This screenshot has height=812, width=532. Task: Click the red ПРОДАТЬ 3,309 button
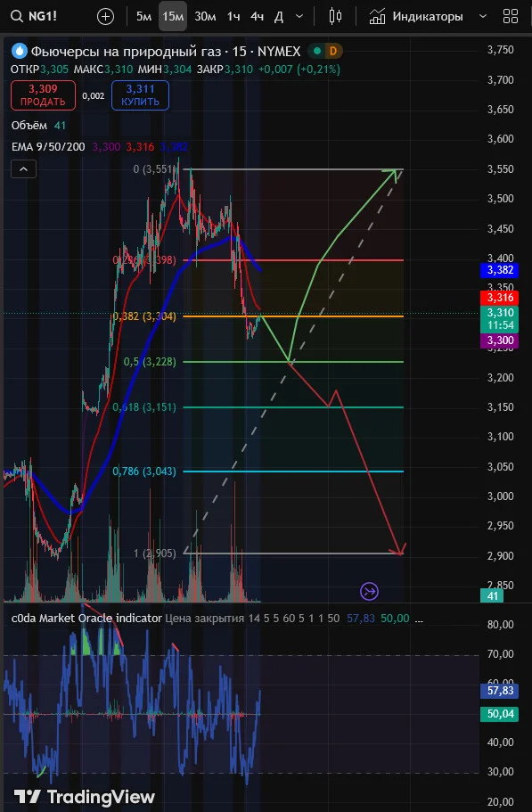43,95
